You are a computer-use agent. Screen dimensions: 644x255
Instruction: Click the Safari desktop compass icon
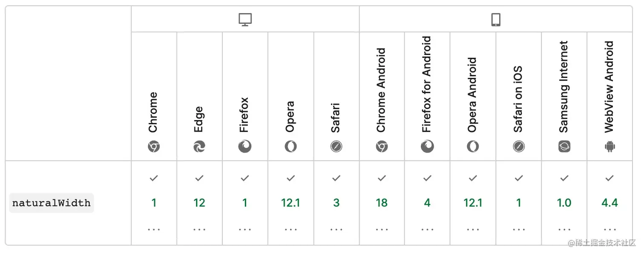(336, 147)
